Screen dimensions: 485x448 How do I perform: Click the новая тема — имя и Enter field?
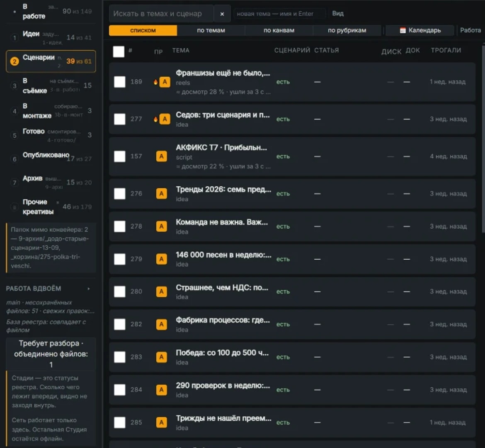click(280, 14)
